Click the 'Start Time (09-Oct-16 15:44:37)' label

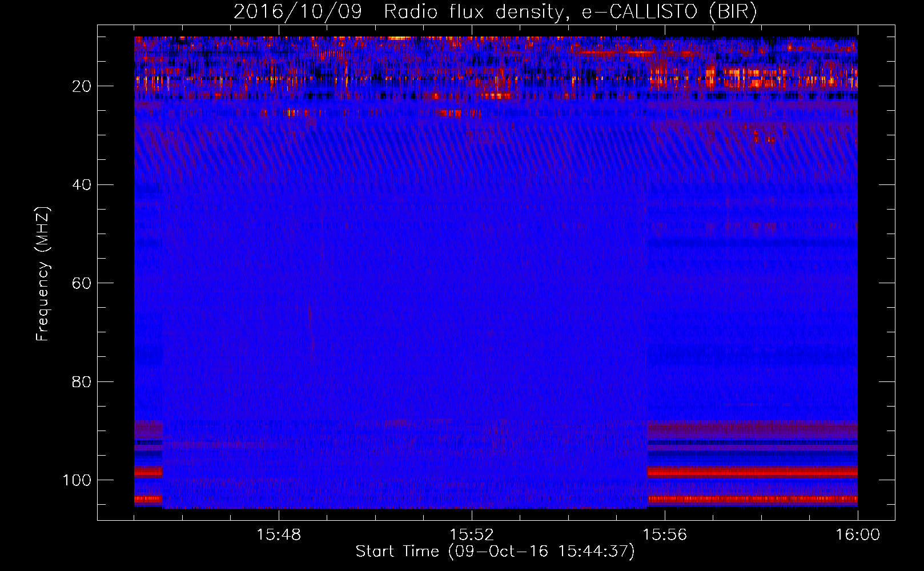point(495,552)
